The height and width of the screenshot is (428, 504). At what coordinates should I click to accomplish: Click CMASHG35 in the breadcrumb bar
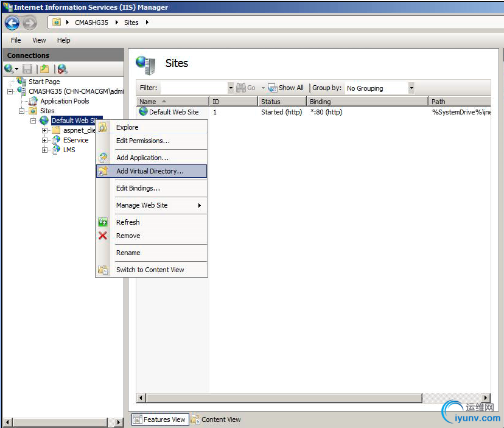(x=91, y=23)
